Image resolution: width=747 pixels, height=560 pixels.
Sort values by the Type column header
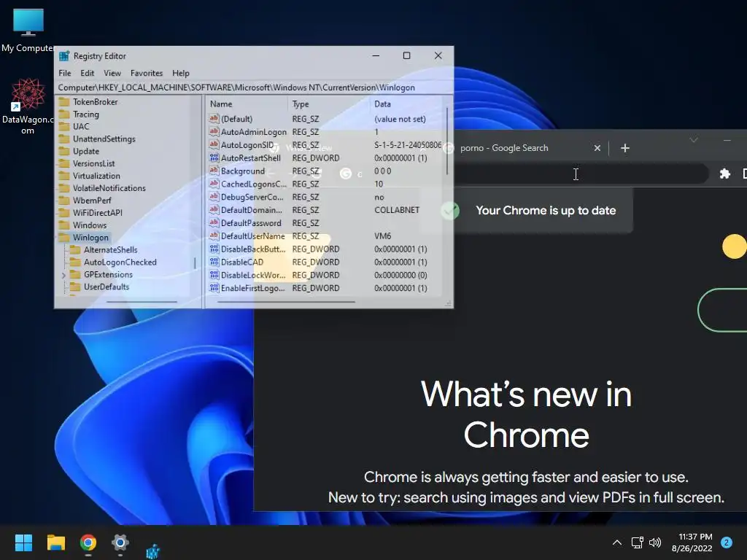click(328, 104)
